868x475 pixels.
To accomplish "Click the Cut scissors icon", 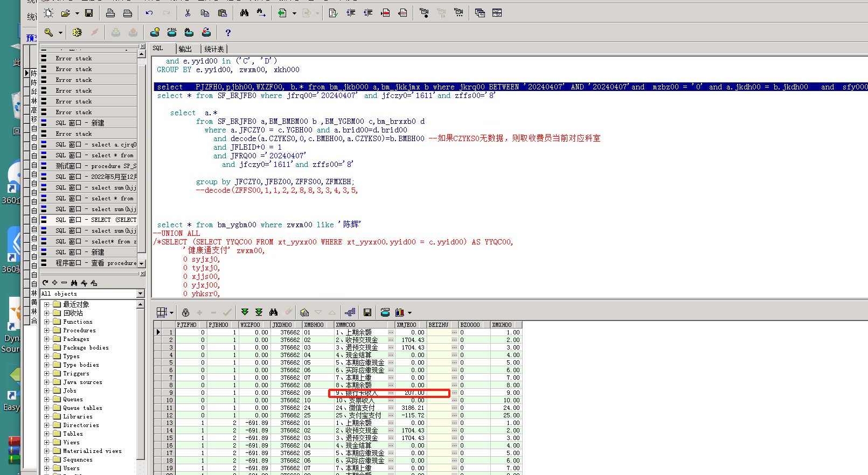I will (188, 13).
